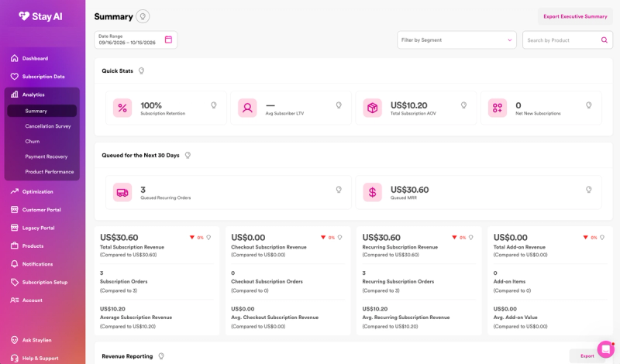Click the 'Recurring Subscription Orders' label
620x364 pixels.
398,281
